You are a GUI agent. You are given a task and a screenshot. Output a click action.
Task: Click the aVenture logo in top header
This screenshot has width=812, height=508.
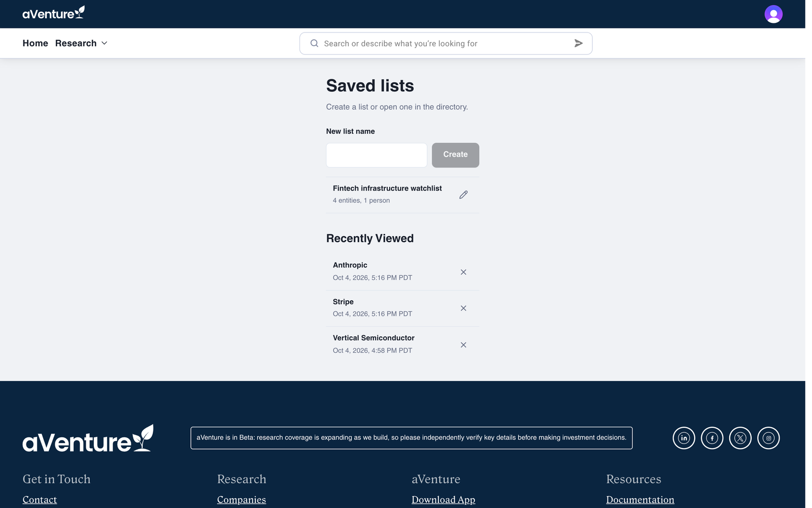click(x=53, y=13)
